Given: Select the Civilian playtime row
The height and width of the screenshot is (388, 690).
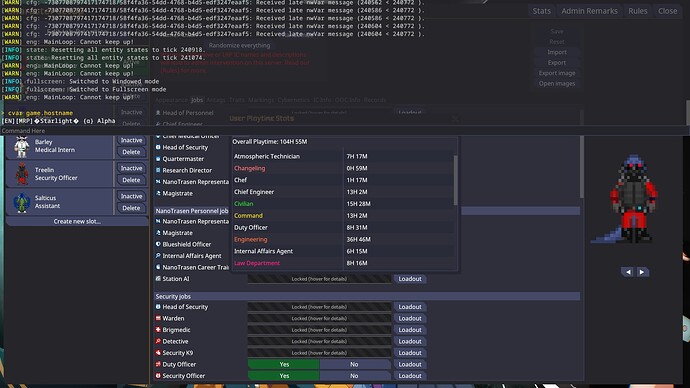Looking at the screenshot, I should pyautogui.click(x=343, y=204).
